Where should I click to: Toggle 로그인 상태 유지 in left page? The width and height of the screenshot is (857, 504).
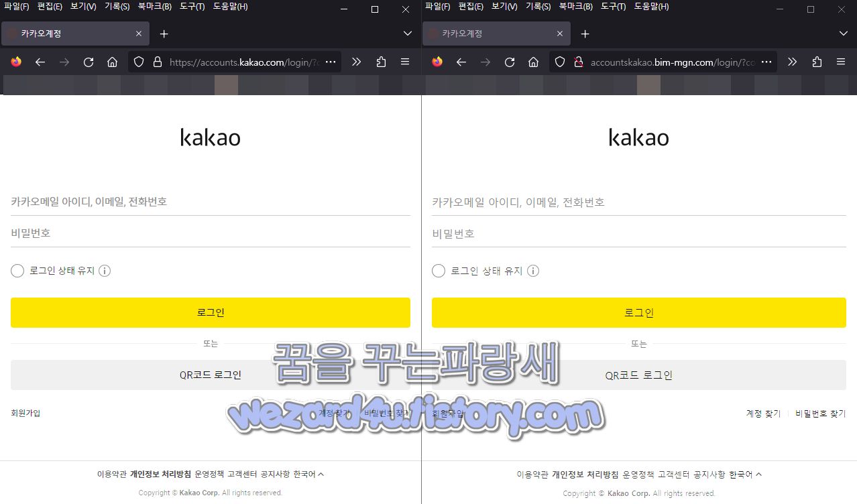(x=17, y=271)
